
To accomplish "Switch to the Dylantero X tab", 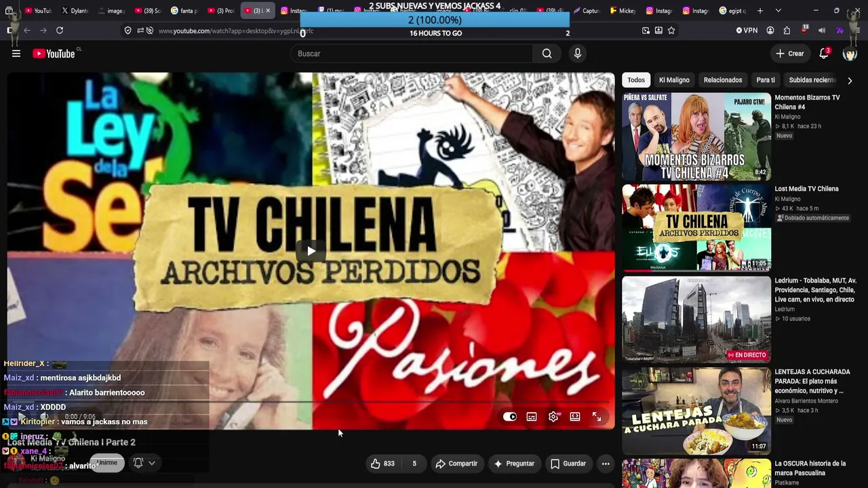I will tap(75, 11).
